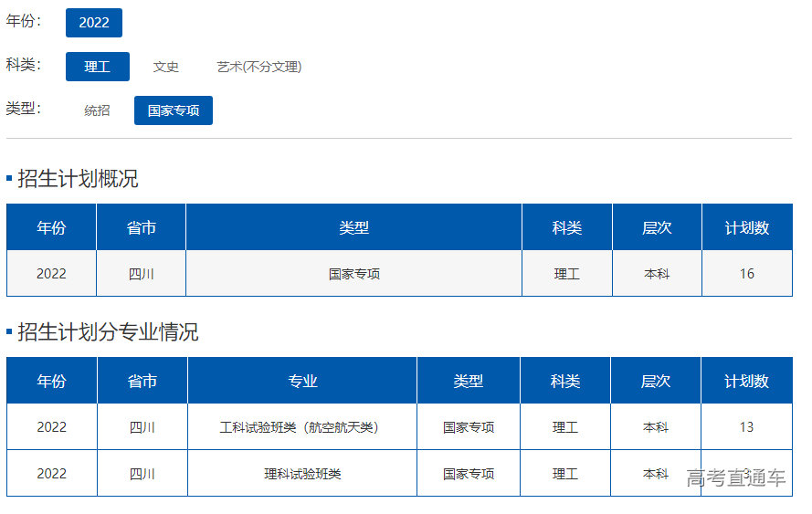
Task: Choose the 艺术(不分文理) category option
Action: click(258, 67)
